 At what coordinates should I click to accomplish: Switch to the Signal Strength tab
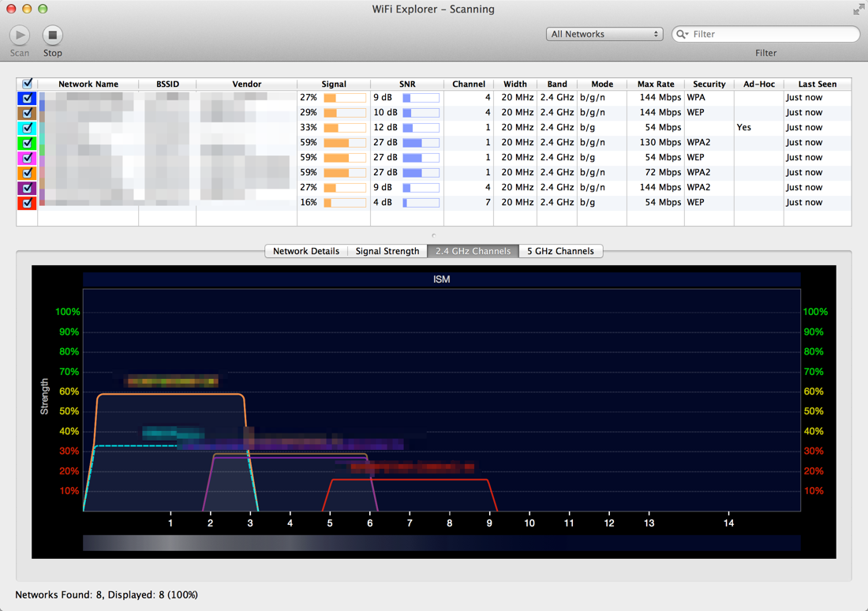point(387,251)
